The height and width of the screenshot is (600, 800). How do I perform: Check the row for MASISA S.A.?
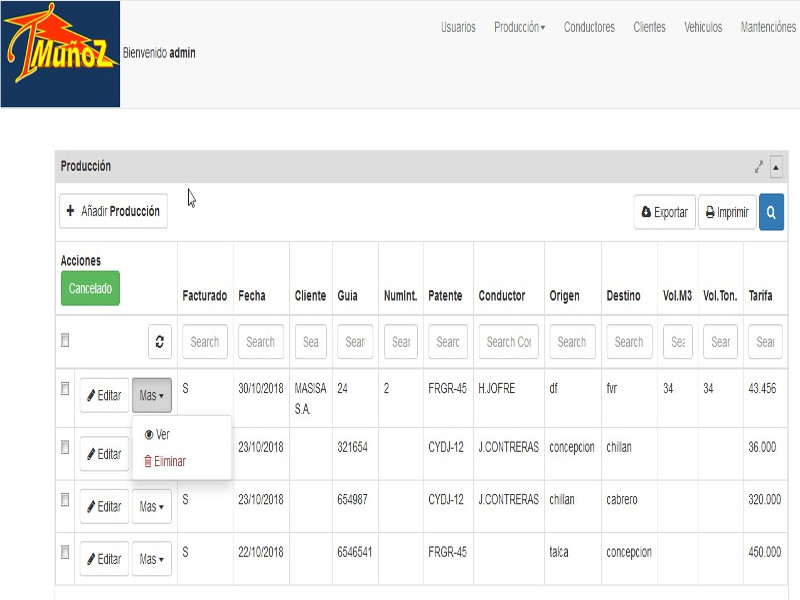click(65, 388)
